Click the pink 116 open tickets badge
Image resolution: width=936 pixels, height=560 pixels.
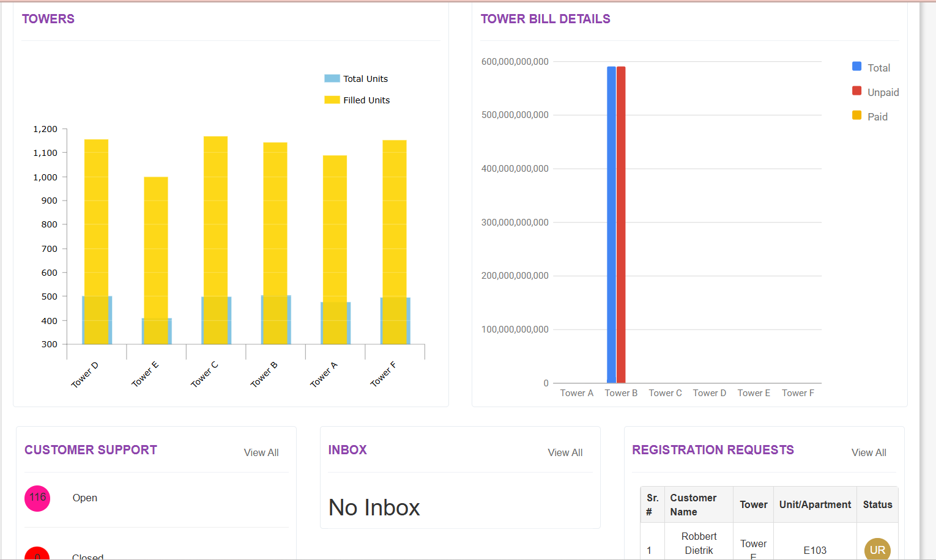point(37,498)
